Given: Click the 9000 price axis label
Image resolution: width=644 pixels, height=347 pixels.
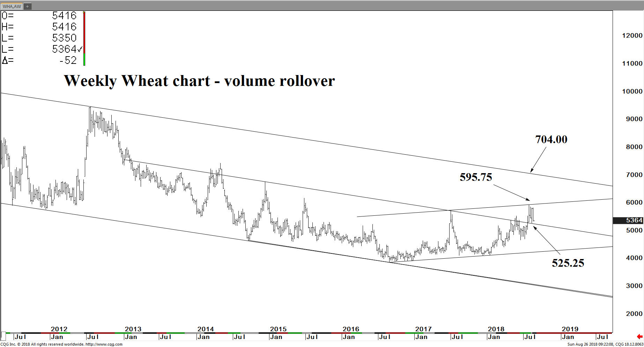Looking at the screenshot, I should coord(634,119).
